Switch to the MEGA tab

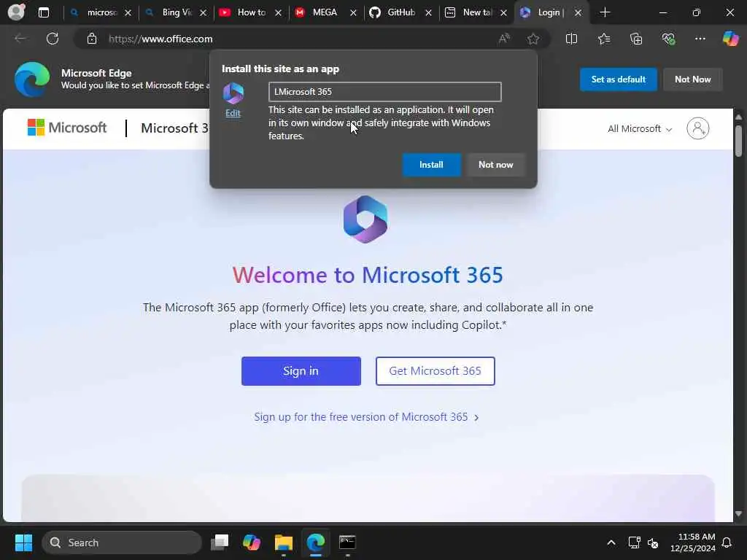(320, 12)
